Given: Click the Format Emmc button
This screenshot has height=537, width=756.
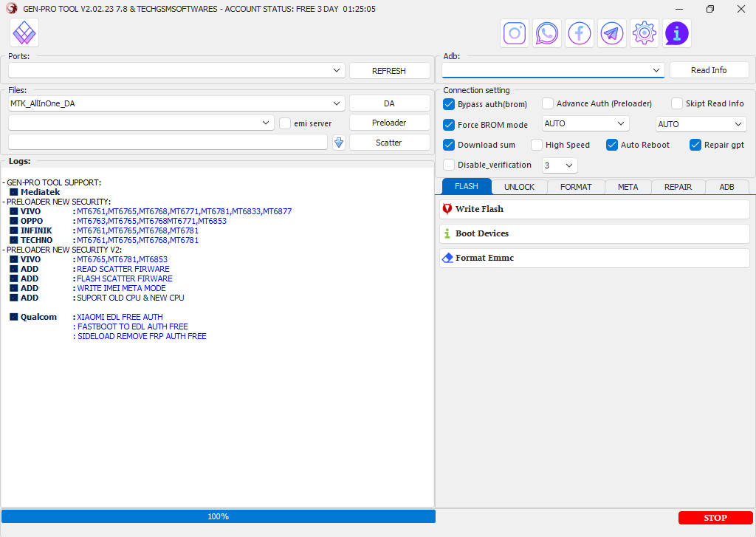Looking at the screenshot, I should point(594,258).
